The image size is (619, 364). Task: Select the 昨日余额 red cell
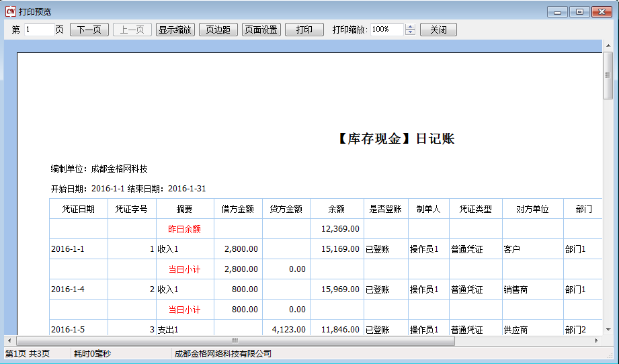pos(184,229)
